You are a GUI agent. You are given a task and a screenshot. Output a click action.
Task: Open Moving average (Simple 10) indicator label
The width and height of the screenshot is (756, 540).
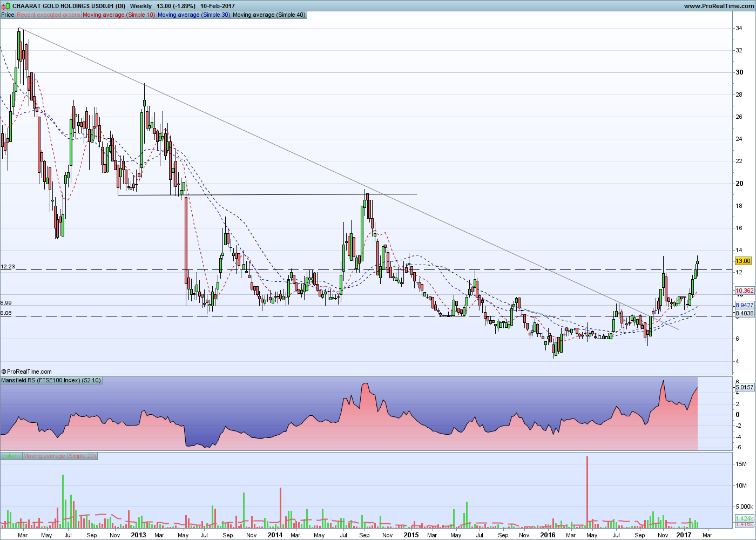click(119, 15)
